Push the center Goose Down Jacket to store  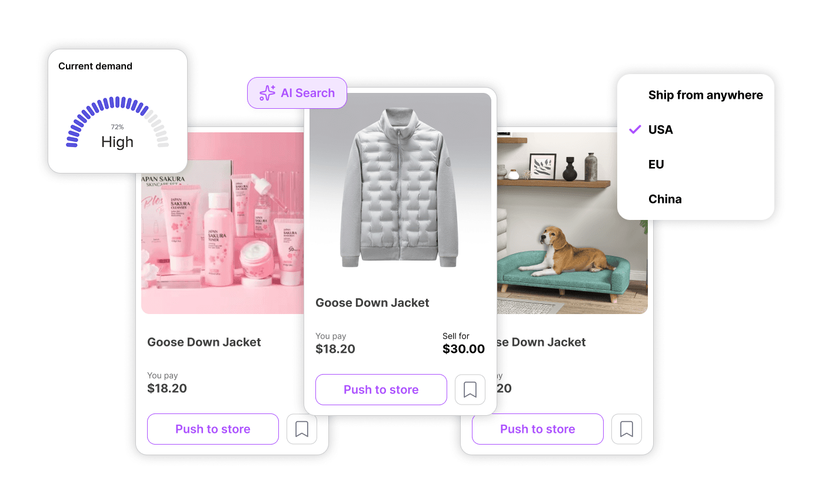pyautogui.click(x=381, y=389)
